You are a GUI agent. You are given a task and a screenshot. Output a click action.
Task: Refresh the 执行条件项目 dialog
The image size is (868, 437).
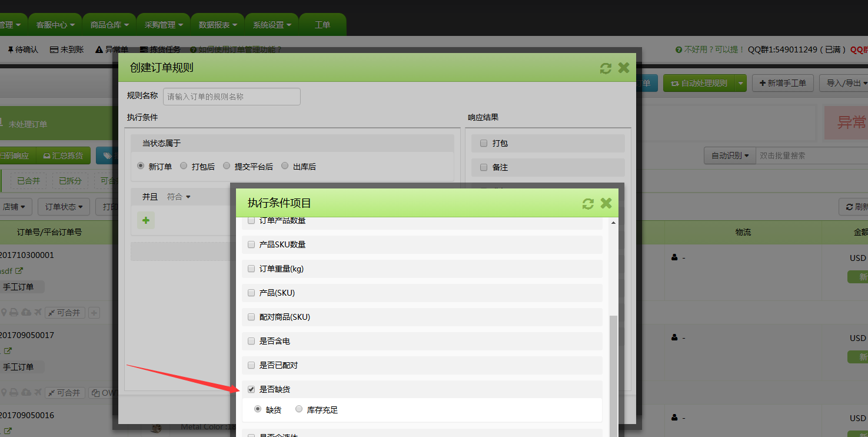pyautogui.click(x=588, y=204)
